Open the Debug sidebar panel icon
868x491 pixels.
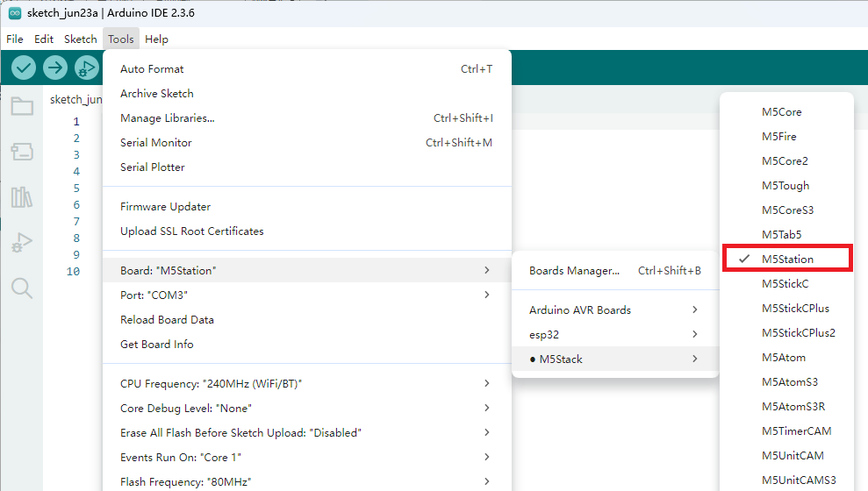[22, 242]
